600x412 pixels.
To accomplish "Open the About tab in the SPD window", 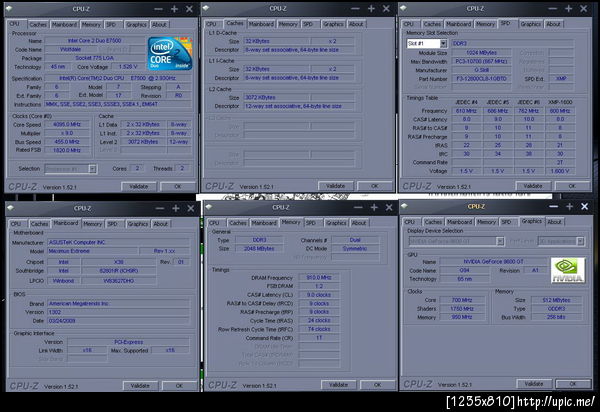I will pos(553,23).
